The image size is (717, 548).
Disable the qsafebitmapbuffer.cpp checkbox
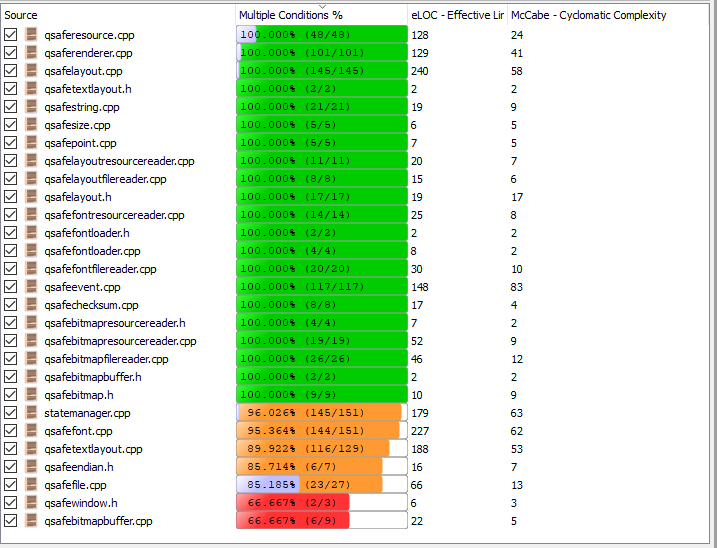click(x=11, y=521)
